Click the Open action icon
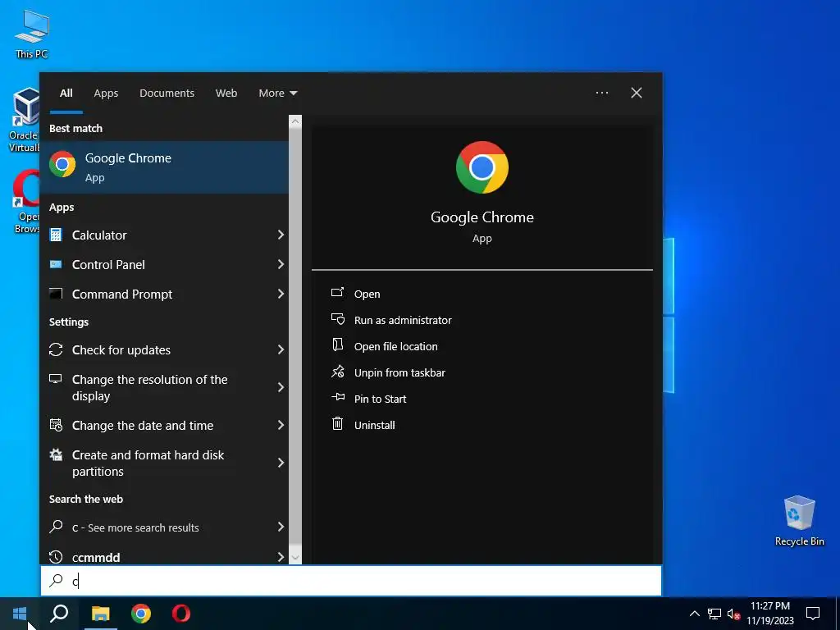 (x=337, y=293)
